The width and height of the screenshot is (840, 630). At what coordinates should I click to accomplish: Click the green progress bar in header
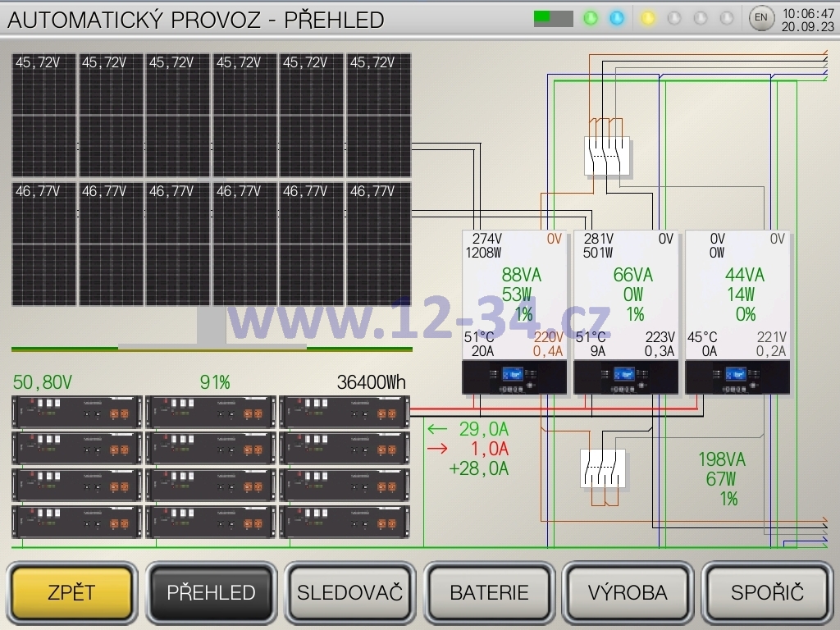(553, 18)
